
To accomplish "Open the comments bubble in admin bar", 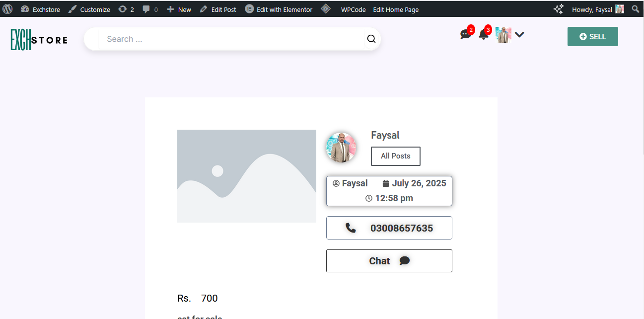I will (x=150, y=9).
